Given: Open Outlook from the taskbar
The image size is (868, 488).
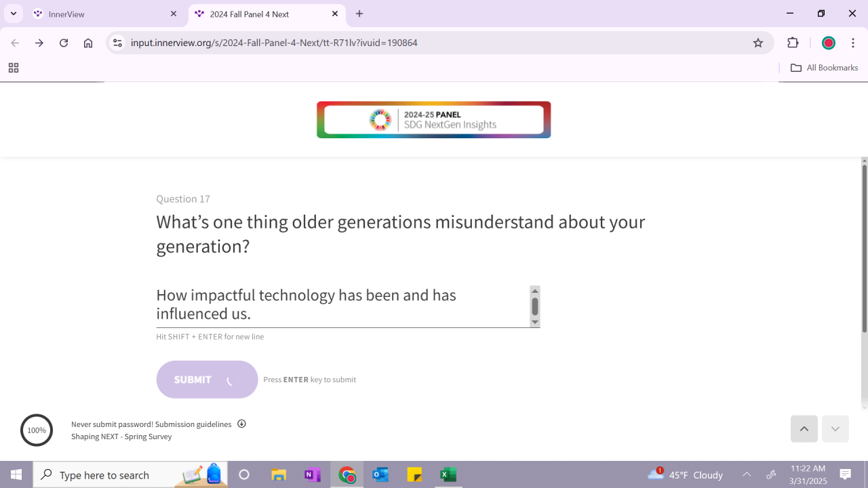Looking at the screenshot, I should 380,474.
